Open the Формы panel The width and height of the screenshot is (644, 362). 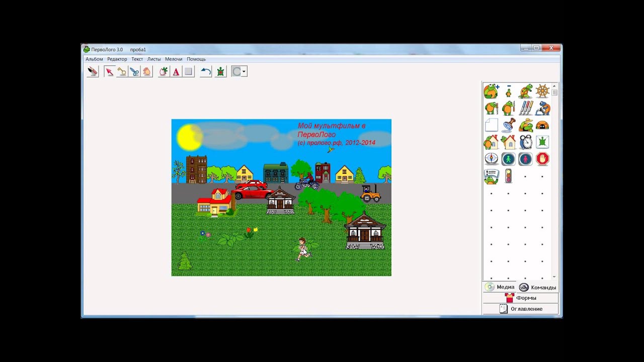pos(520,298)
